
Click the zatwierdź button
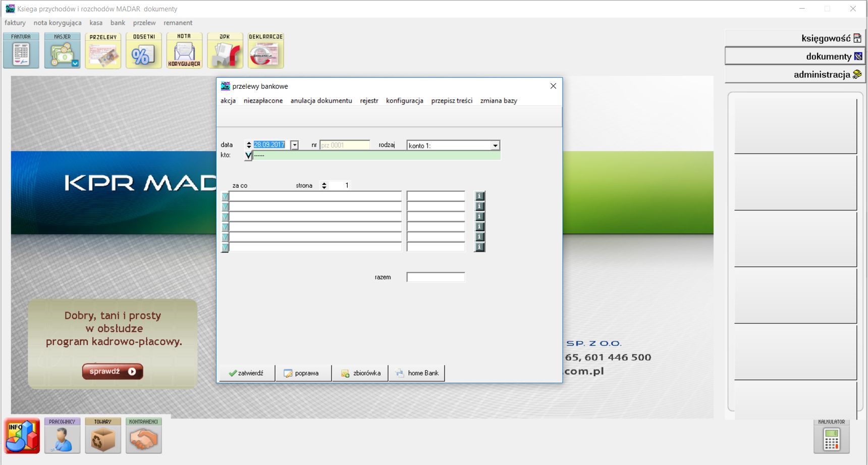pyautogui.click(x=247, y=373)
